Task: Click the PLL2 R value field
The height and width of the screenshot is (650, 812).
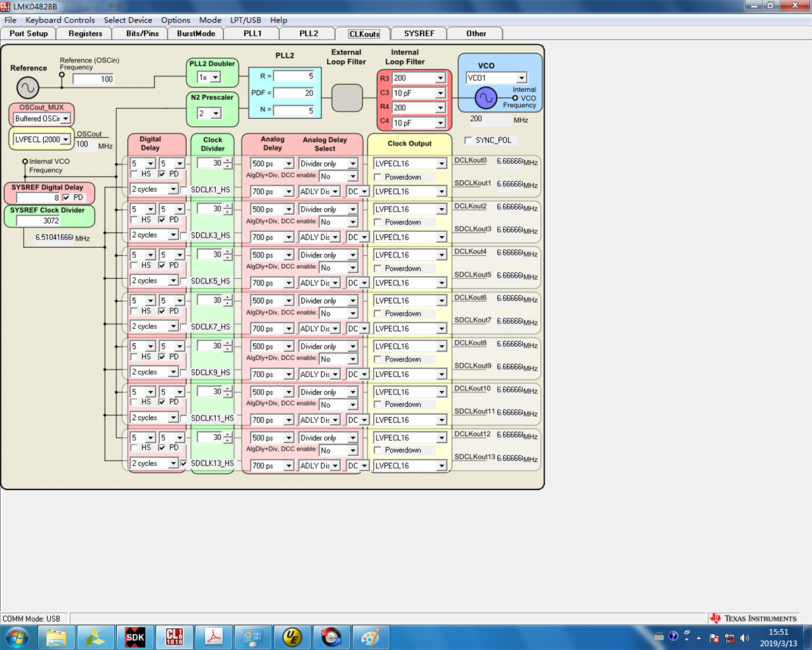Action: point(294,76)
